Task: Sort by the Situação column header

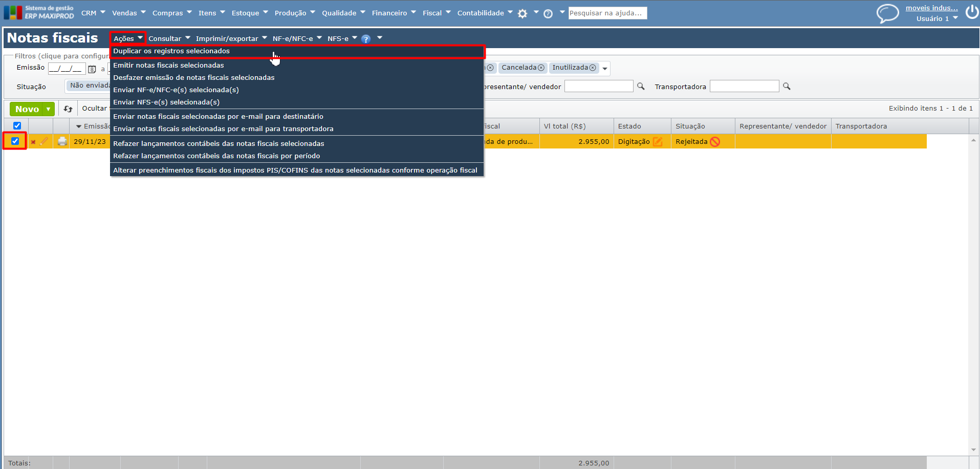Action: (x=703, y=126)
